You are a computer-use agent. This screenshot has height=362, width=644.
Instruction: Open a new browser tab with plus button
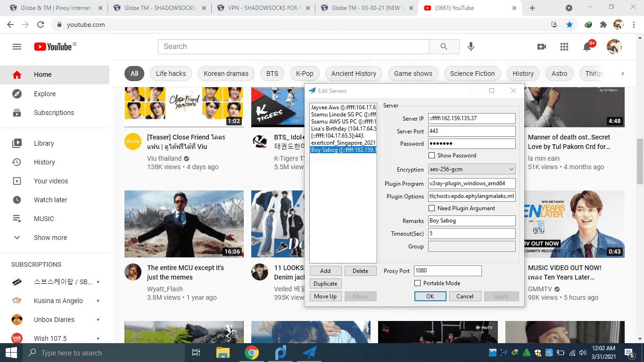pos(532,8)
